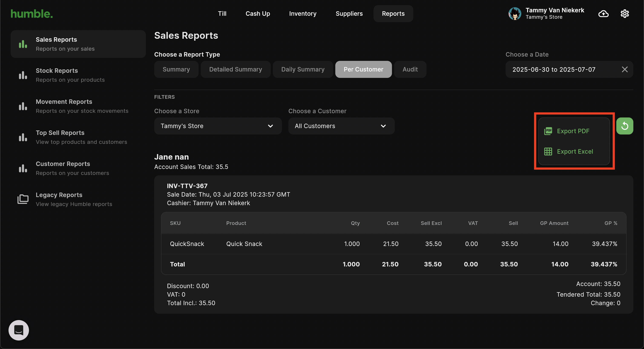
Task: Click invoice number INV-TTV-367
Action: point(187,186)
